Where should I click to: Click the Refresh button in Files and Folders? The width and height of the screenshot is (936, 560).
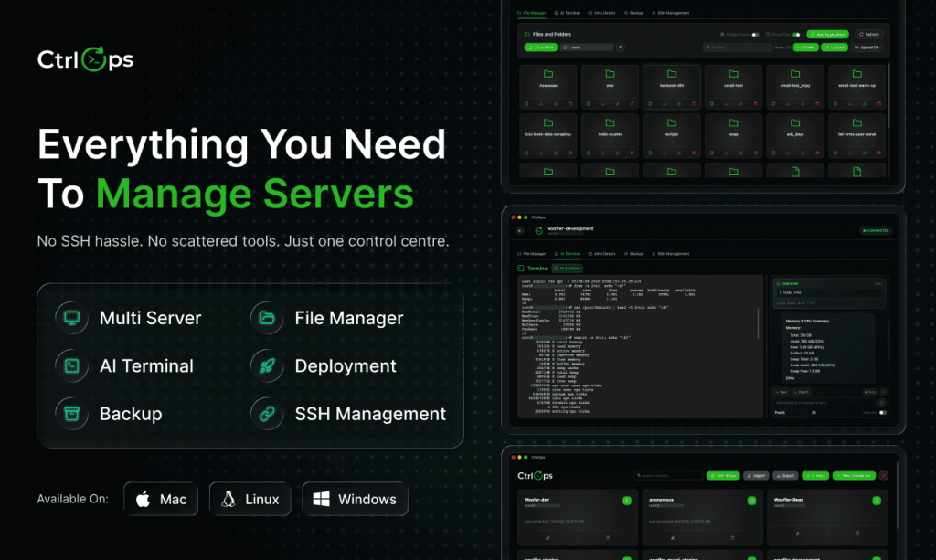click(x=868, y=35)
